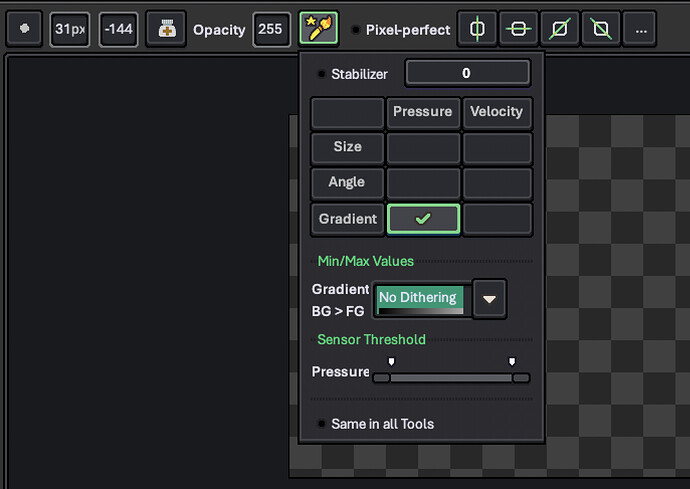The height and width of the screenshot is (489, 690).
Task: Enable Size by Pressure cell
Action: click(423, 148)
